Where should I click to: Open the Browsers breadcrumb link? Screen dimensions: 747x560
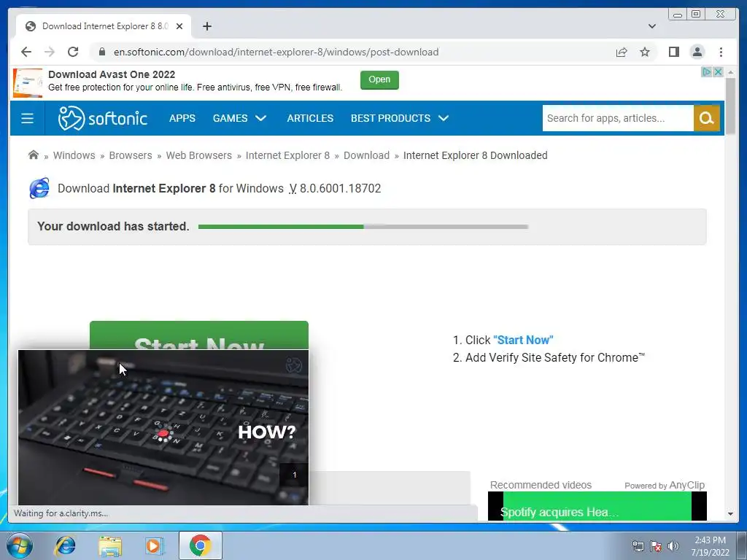pyautogui.click(x=131, y=155)
